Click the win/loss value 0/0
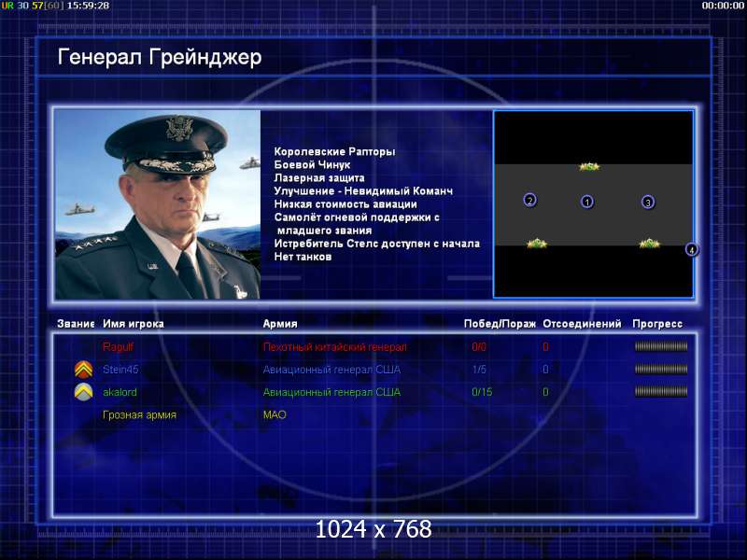This screenshot has width=747, height=560. [479, 347]
